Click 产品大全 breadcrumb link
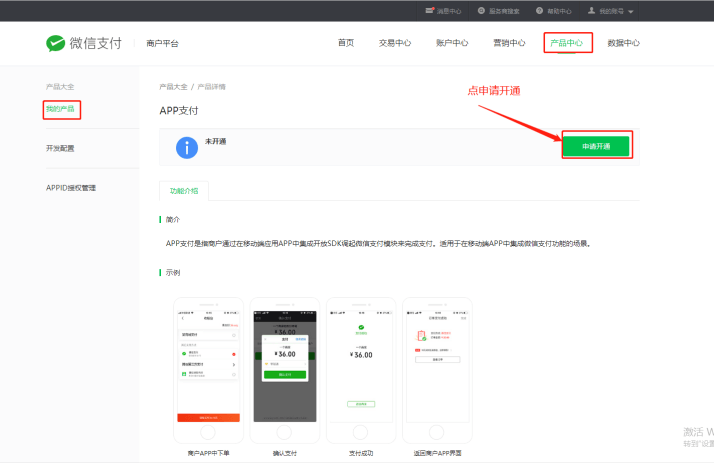Image resolution: width=714 pixels, height=465 pixels. click(173, 87)
